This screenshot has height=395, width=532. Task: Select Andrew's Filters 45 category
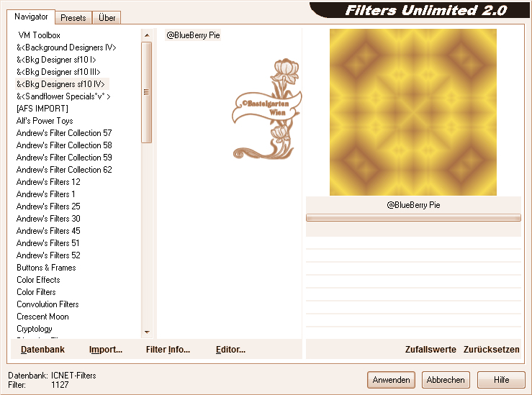tap(48, 230)
